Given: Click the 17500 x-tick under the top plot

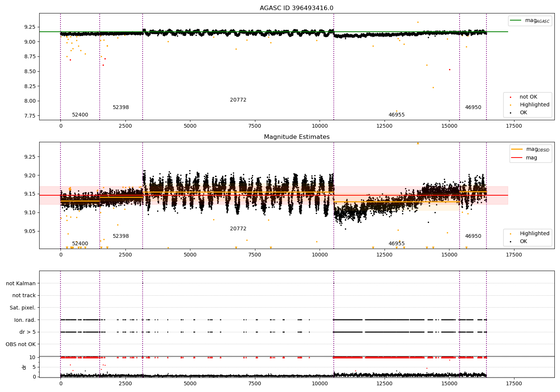Looking at the screenshot, I should 514,126.
